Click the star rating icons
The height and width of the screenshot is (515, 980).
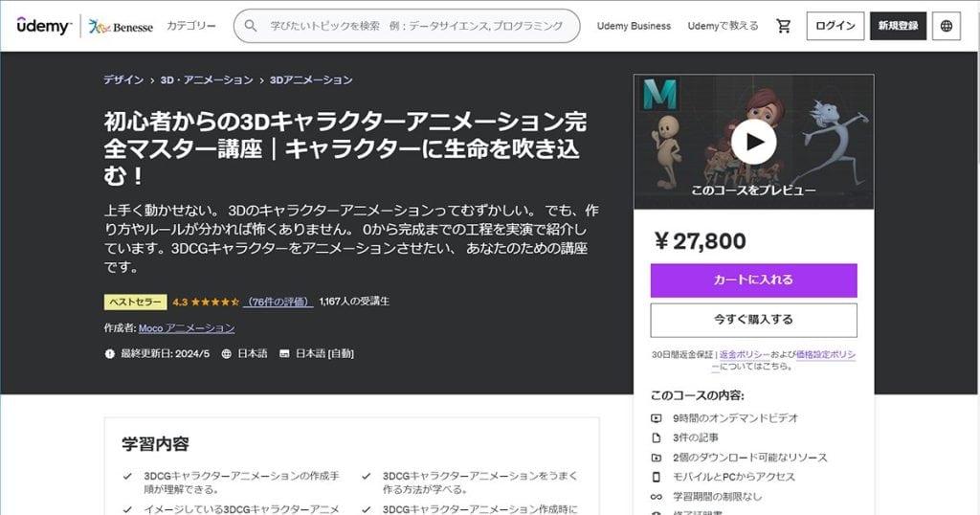coord(215,302)
